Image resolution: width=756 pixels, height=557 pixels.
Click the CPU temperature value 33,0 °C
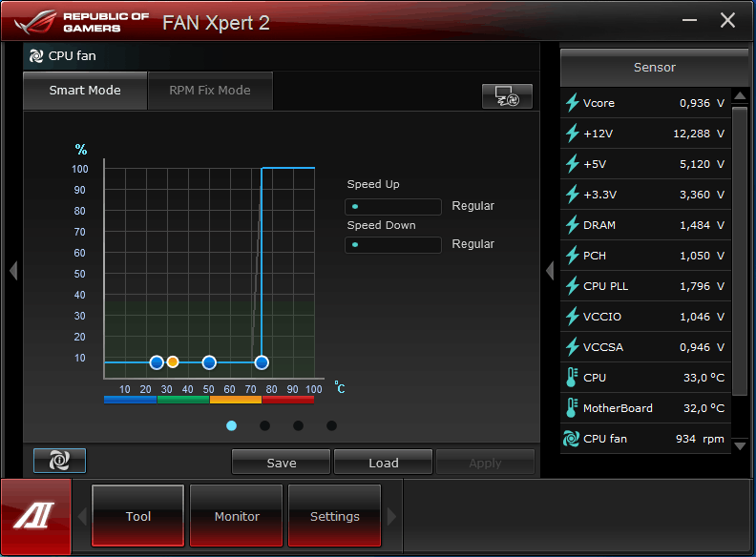tap(703, 378)
